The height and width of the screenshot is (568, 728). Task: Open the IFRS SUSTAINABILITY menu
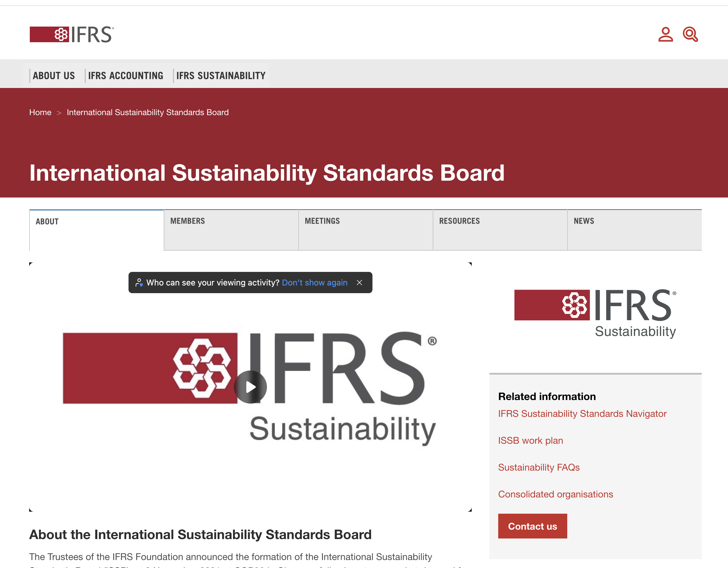coord(221,76)
